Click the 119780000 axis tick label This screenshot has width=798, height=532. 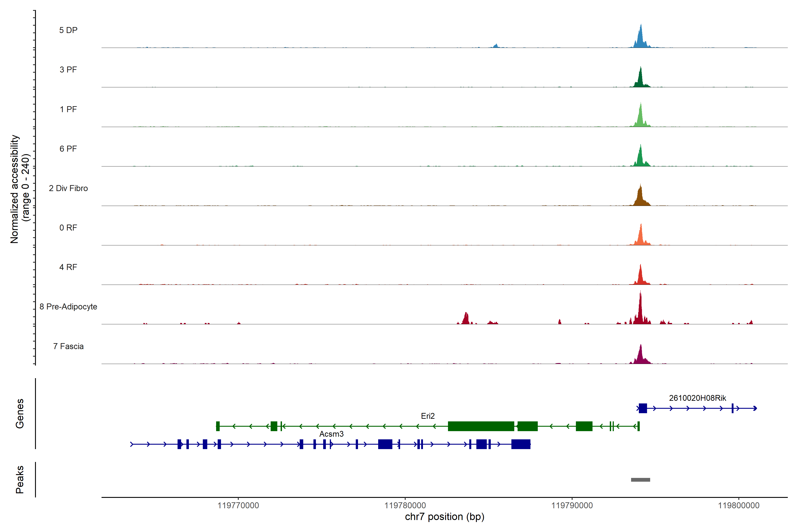click(x=405, y=505)
